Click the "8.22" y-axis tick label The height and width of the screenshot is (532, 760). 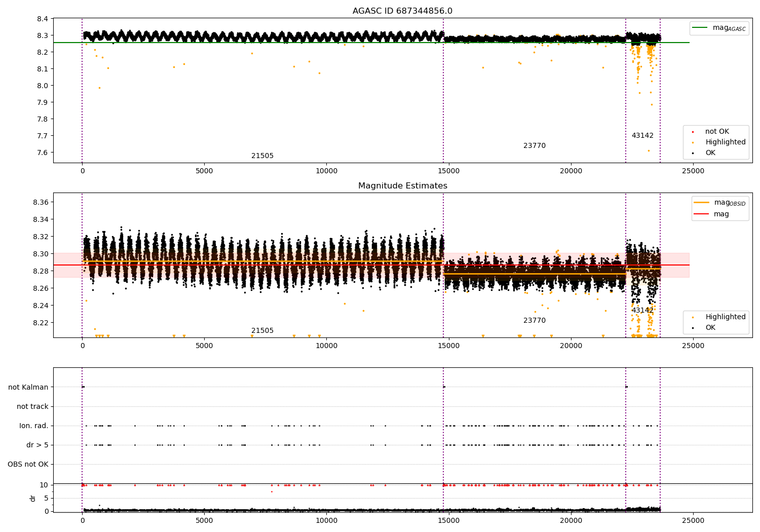click(41, 323)
